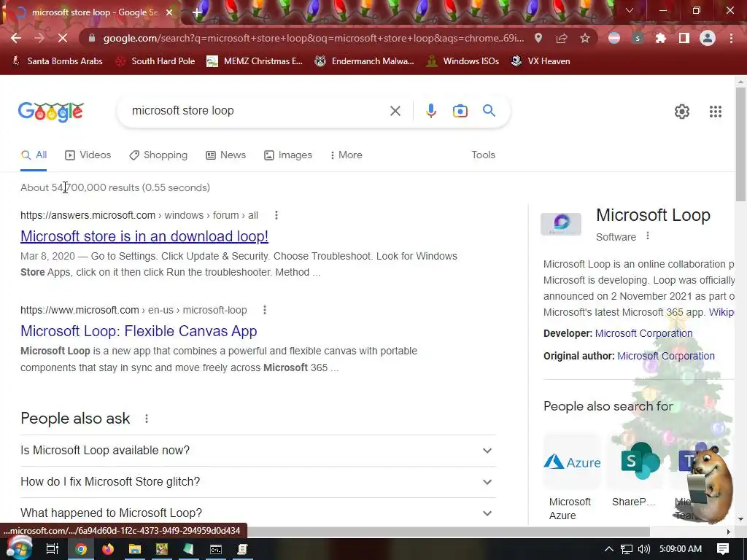
Task: Switch to the Images tab
Action: coord(288,155)
